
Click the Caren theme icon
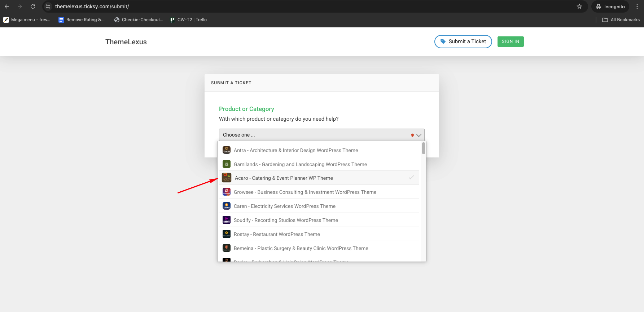227,206
